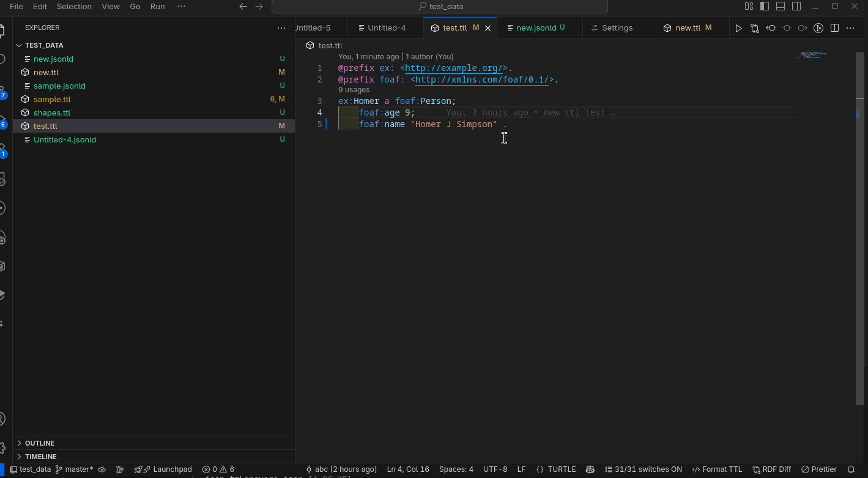The image size is (868, 478).
Task: Switch to the new.jsonld tab
Action: pos(538,28)
